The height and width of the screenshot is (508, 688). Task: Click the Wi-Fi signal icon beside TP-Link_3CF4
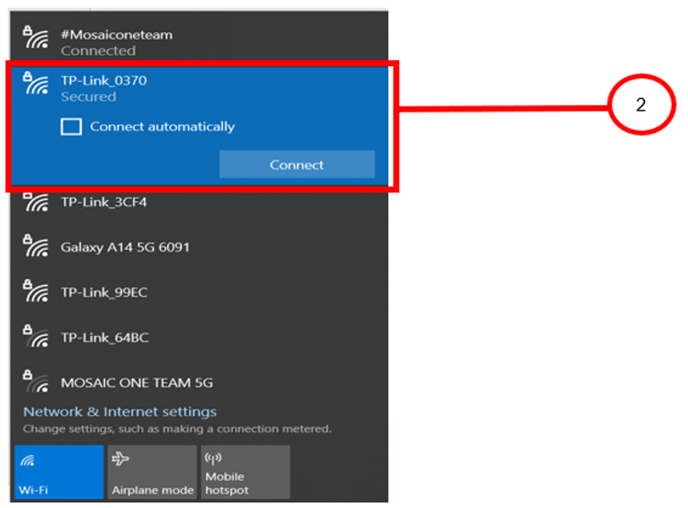(36, 202)
